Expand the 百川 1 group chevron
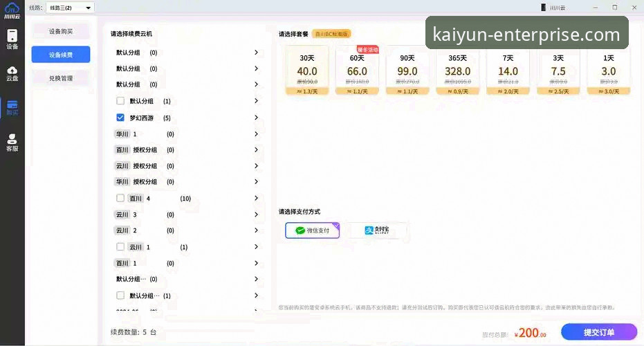The width and height of the screenshot is (644, 346). (x=256, y=263)
